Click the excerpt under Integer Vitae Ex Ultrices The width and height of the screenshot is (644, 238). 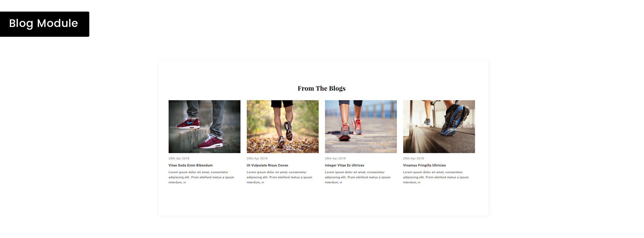point(358,177)
